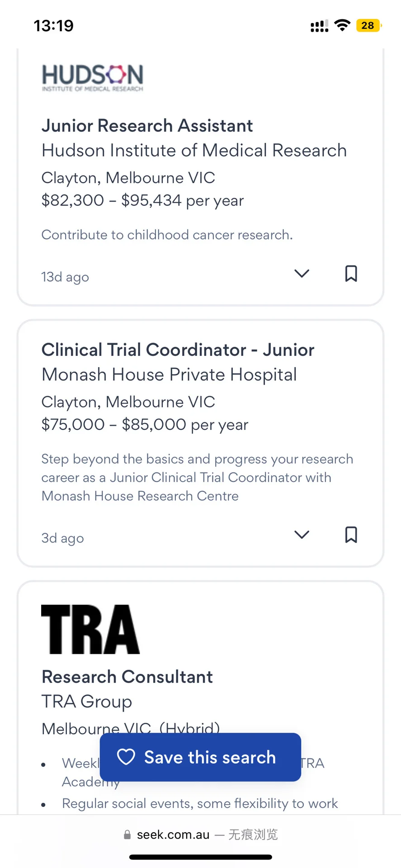Bookmark the Clinical Trial Coordinator job

(351, 534)
